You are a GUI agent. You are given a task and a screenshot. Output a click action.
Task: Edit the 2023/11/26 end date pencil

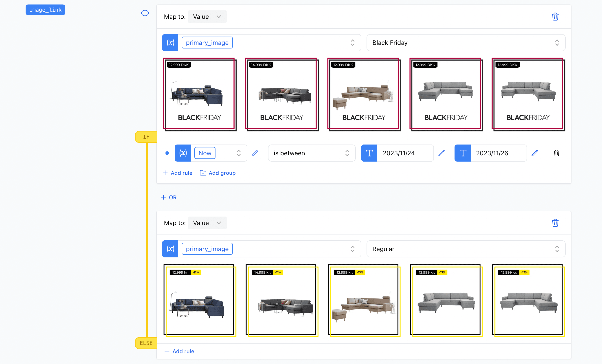coord(535,153)
